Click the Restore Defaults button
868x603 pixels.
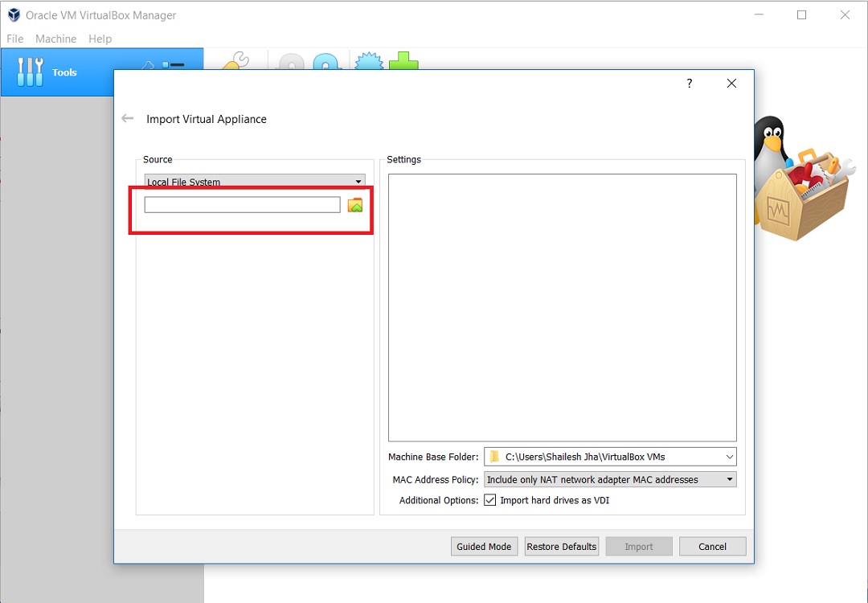[x=562, y=547]
